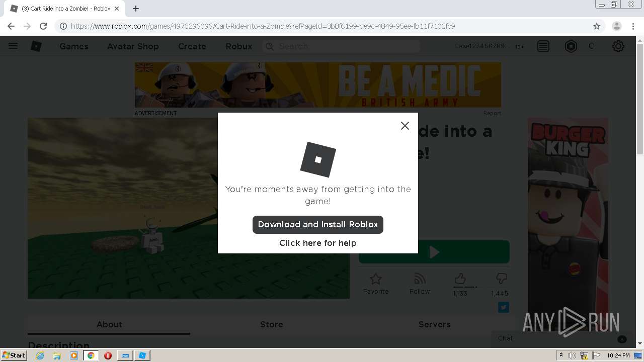Click the Chrome address bar URL
The width and height of the screenshot is (644, 362).
[x=263, y=26]
